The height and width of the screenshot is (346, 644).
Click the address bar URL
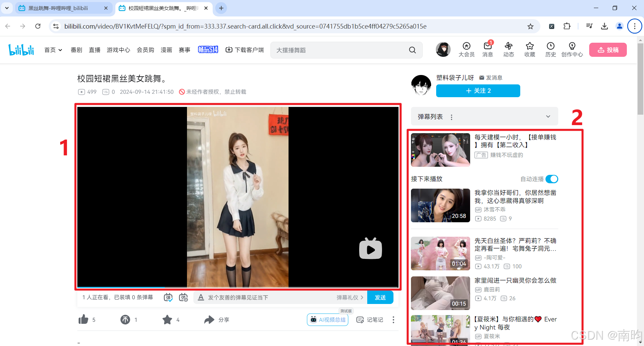[245, 26]
